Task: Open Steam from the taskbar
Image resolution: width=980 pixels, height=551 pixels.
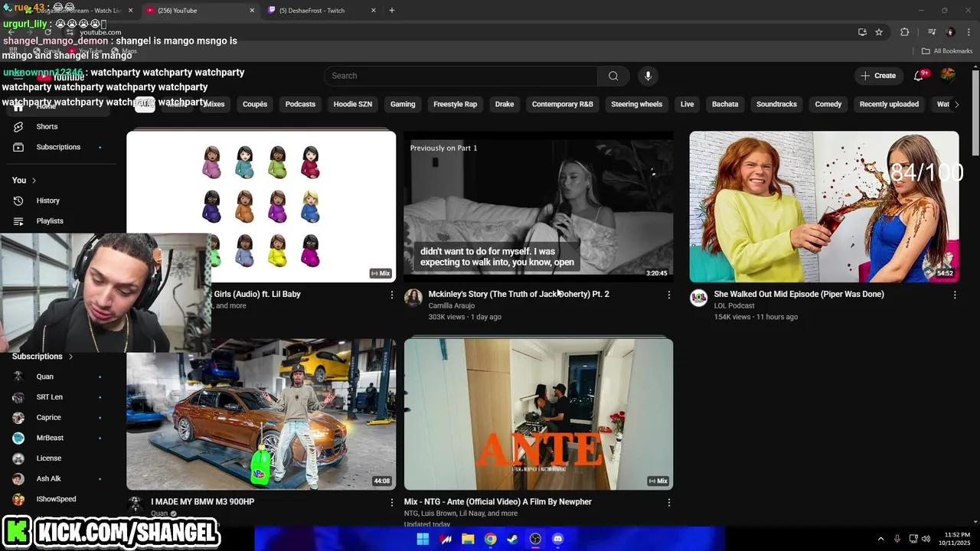Action: point(512,539)
